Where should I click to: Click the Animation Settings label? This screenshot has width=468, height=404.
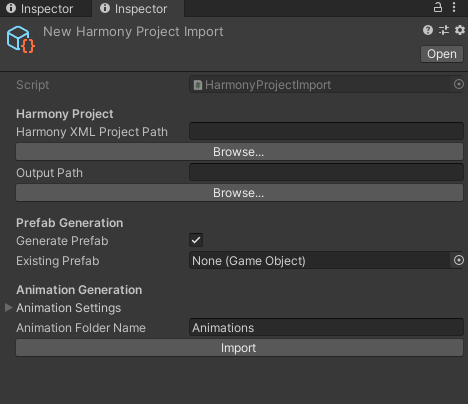69,308
